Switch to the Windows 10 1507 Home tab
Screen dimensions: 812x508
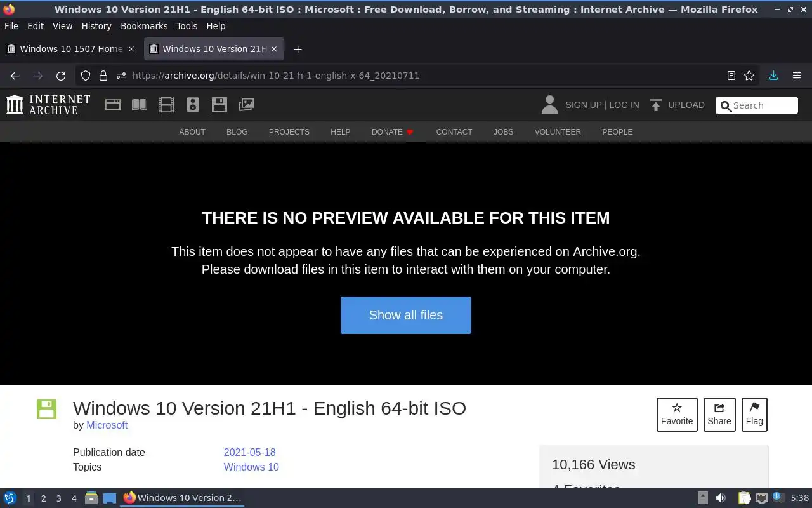(x=71, y=49)
